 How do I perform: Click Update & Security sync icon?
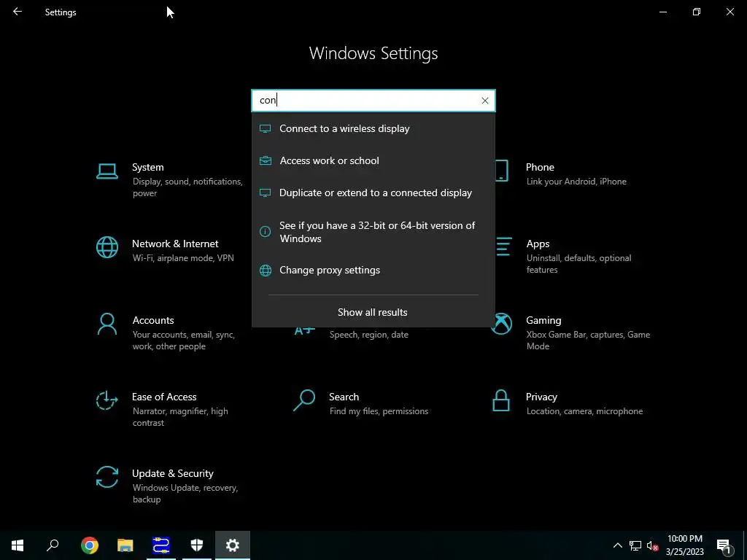pos(107,477)
